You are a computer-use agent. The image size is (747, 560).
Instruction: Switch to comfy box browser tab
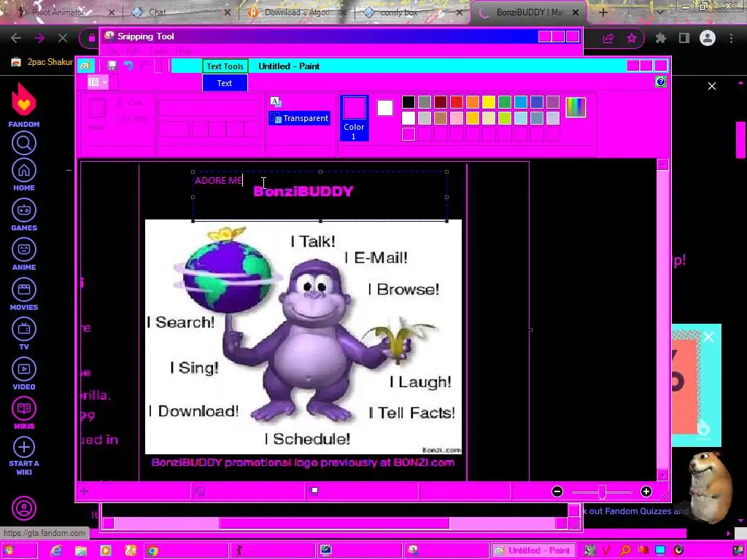click(413, 12)
